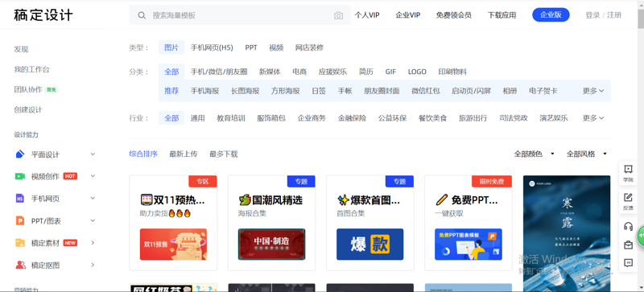Open the 爆款首图 专题 card
Viewport: 644px width, 292px height.
coord(369,223)
